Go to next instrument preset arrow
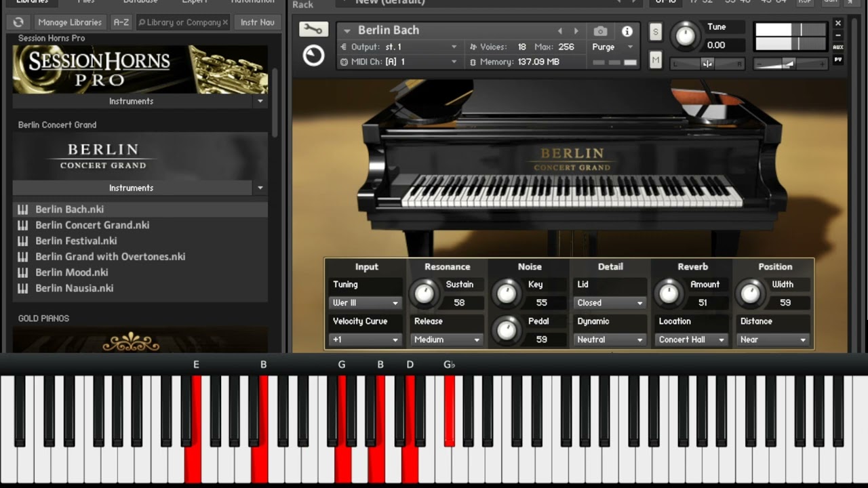The height and width of the screenshot is (488, 868). coord(576,31)
